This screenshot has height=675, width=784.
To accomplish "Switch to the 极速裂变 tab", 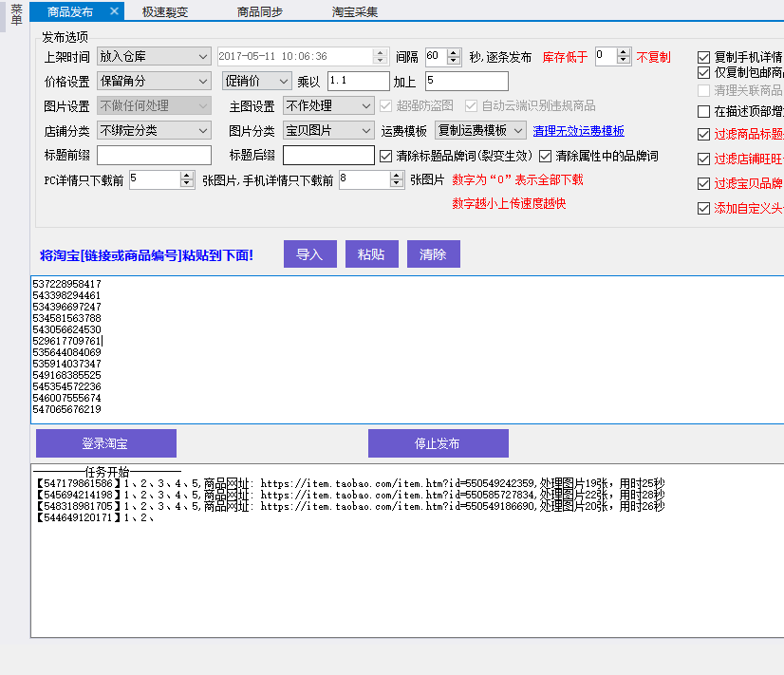I will tap(165, 12).
